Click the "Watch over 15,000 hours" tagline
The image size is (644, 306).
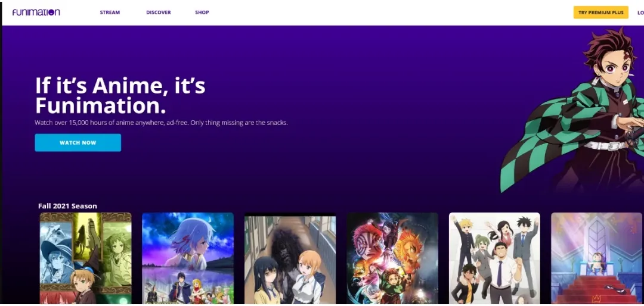point(161,123)
